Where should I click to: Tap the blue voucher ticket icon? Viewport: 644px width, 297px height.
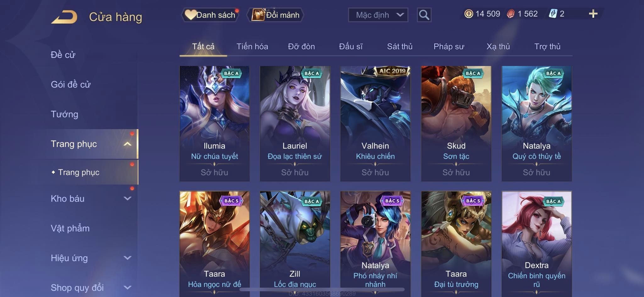pyautogui.click(x=553, y=14)
